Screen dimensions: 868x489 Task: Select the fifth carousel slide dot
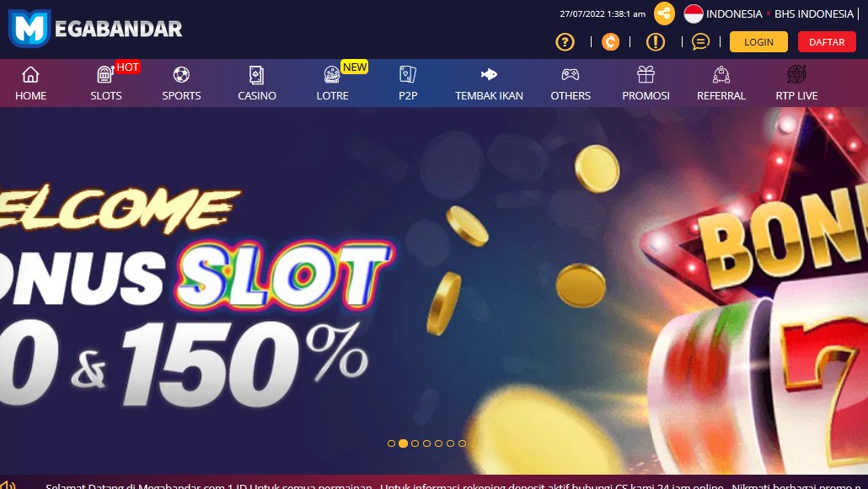(x=438, y=443)
